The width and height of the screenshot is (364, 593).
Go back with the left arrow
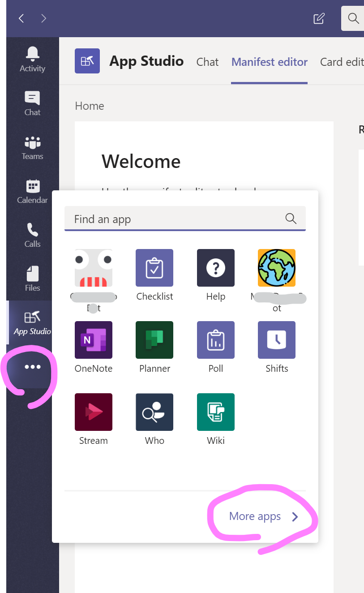21,18
